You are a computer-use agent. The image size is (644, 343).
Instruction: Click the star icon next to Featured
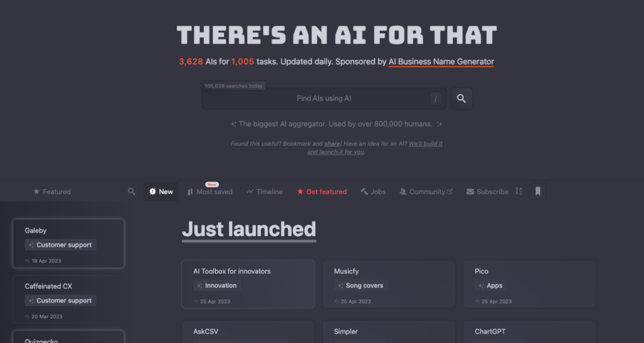36,192
